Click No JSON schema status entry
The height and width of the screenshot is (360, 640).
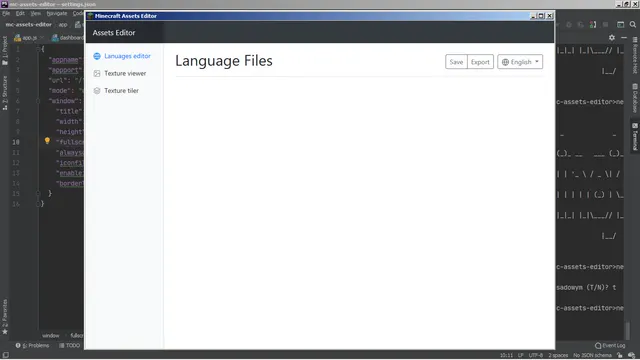[x=592, y=355]
